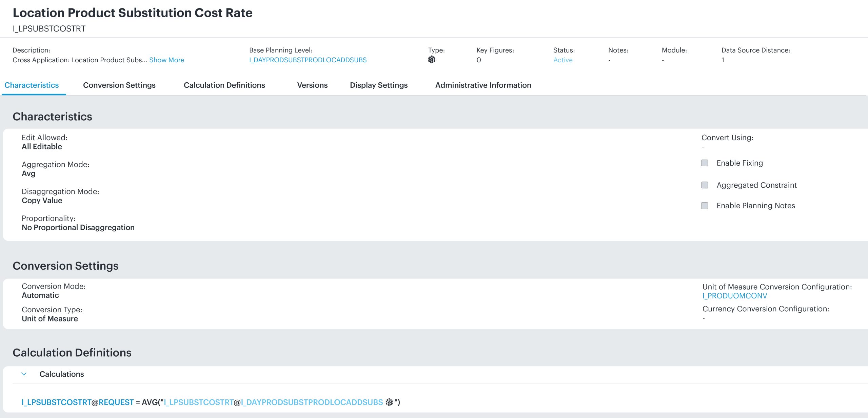Tick the Enable Planning Notes checkbox
The height and width of the screenshot is (418, 868).
[x=705, y=206]
